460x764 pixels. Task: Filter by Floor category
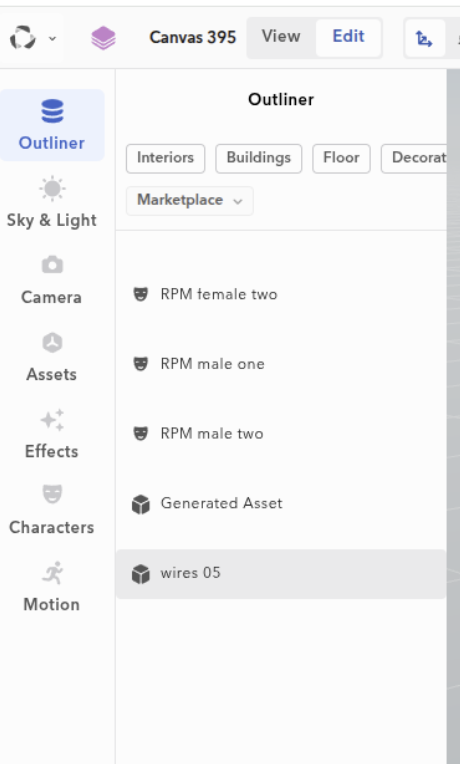[x=341, y=158]
